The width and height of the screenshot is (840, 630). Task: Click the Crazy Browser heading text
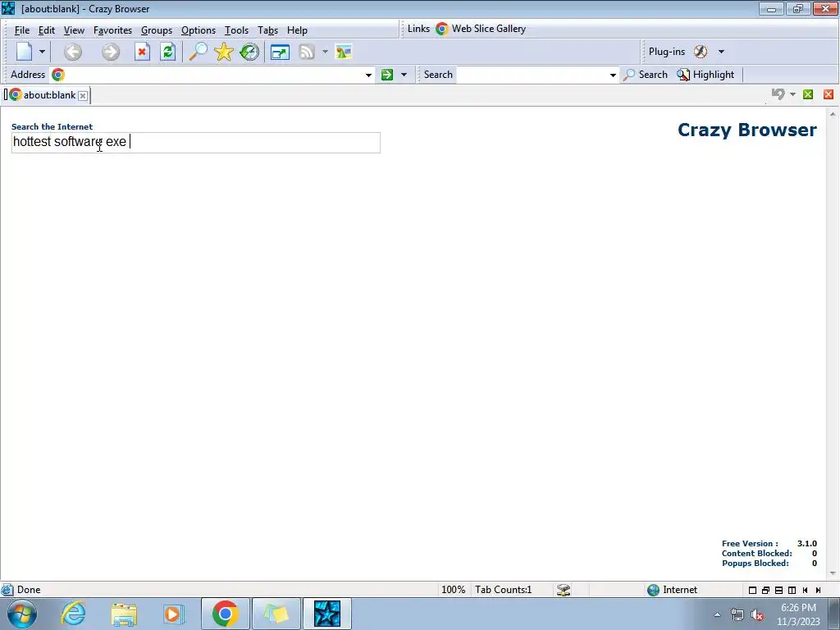coord(746,130)
